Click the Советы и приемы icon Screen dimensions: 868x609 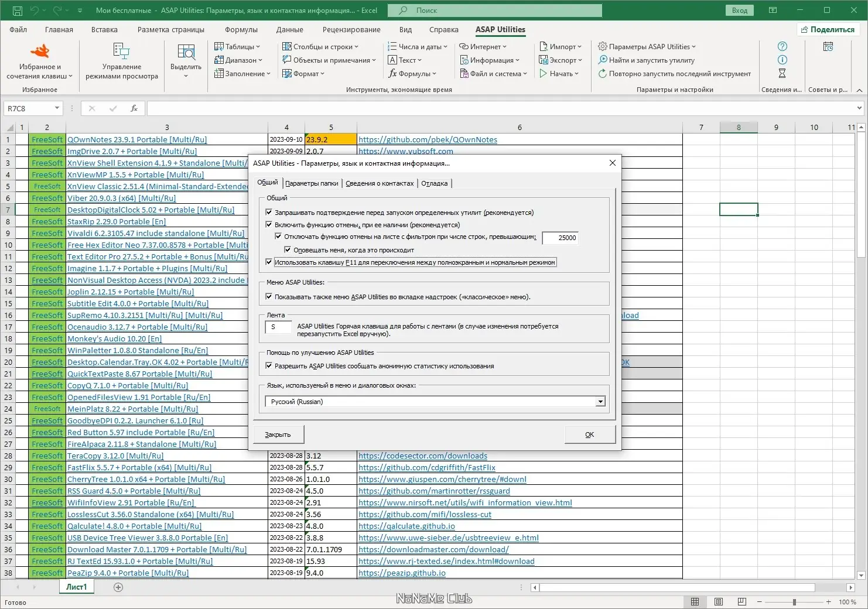tap(828, 47)
